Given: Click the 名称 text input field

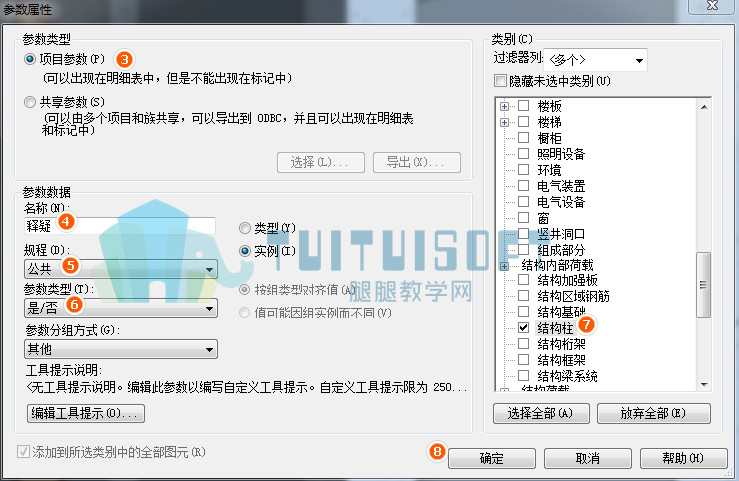Looking at the screenshot, I should tap(120, 226).
